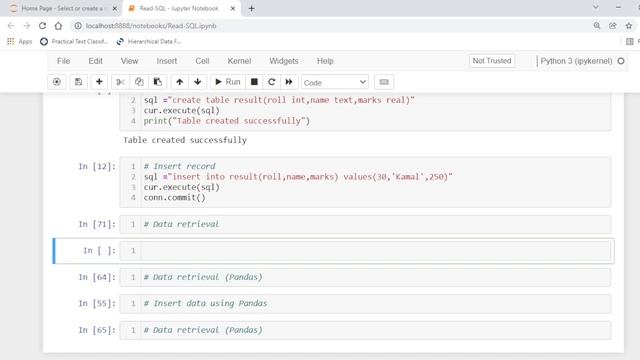This screenshot has width=640, height=360.
Task: Cut selected cells with scissors icon
Action: click(120, 82)
